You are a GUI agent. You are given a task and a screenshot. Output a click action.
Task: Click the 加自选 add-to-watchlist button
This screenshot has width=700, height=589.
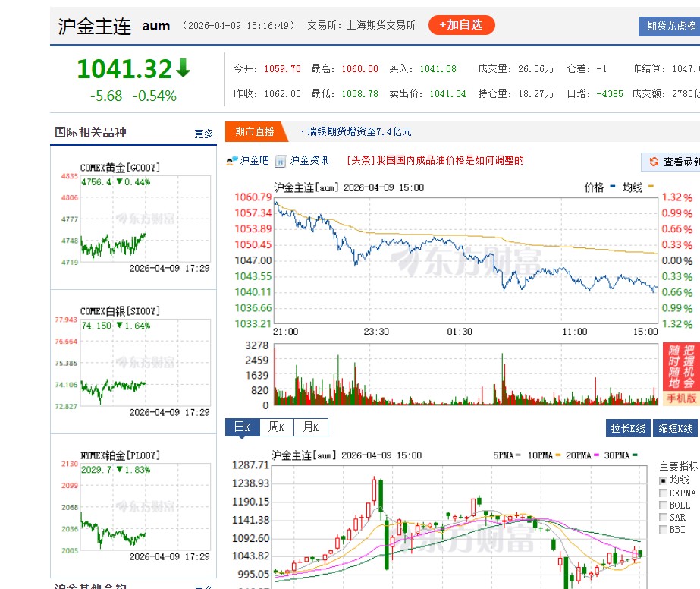click(x=461, y=24)
